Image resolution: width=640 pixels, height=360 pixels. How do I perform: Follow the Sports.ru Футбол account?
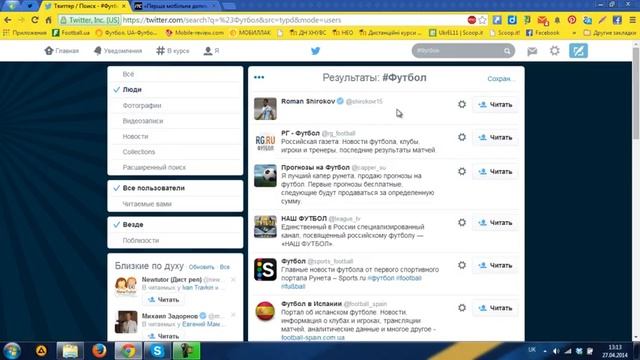point(495,265)
